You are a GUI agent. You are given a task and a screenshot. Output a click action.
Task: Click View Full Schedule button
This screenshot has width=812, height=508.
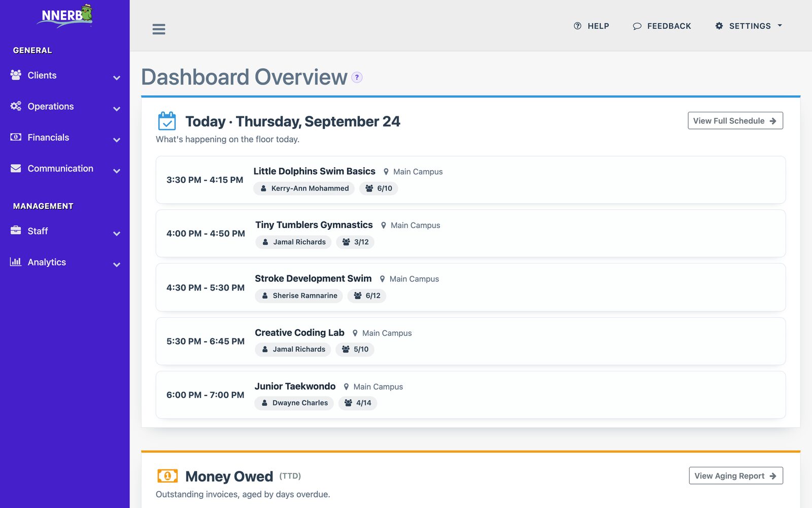(735, 121)
